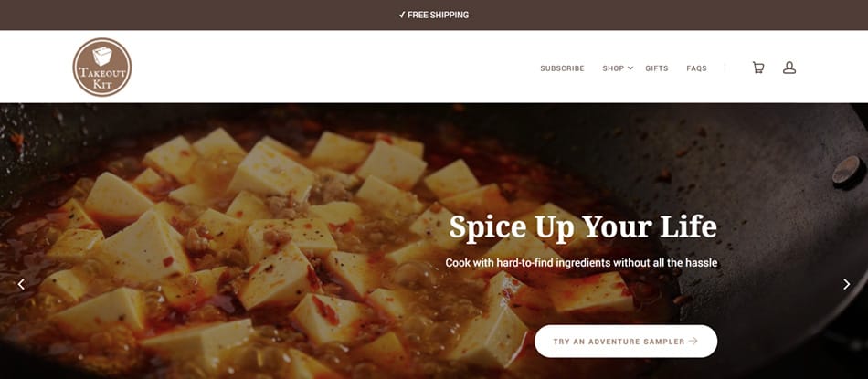The width and height of the screenshot is (868, 379).
Task: Go to the Gifts page
Action: 657,68
